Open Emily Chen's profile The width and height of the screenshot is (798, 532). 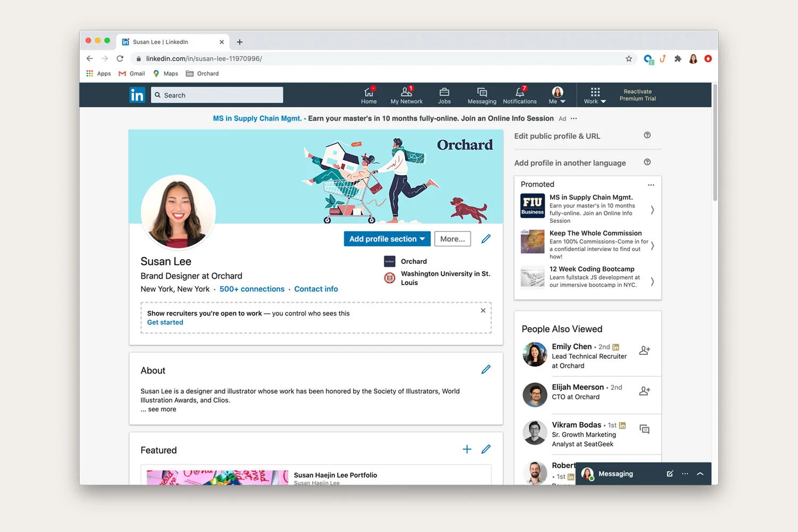coord(572,346)
